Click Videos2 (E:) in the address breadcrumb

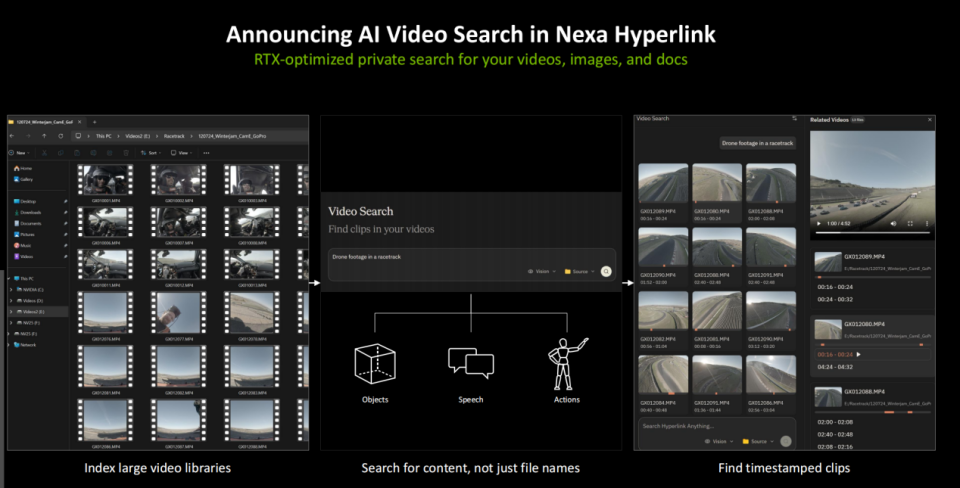136,136
